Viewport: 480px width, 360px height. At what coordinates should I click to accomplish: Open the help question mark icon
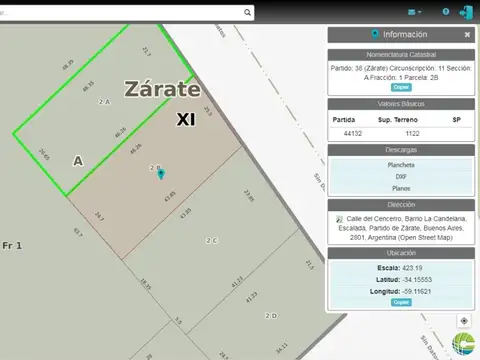point(446,12)
